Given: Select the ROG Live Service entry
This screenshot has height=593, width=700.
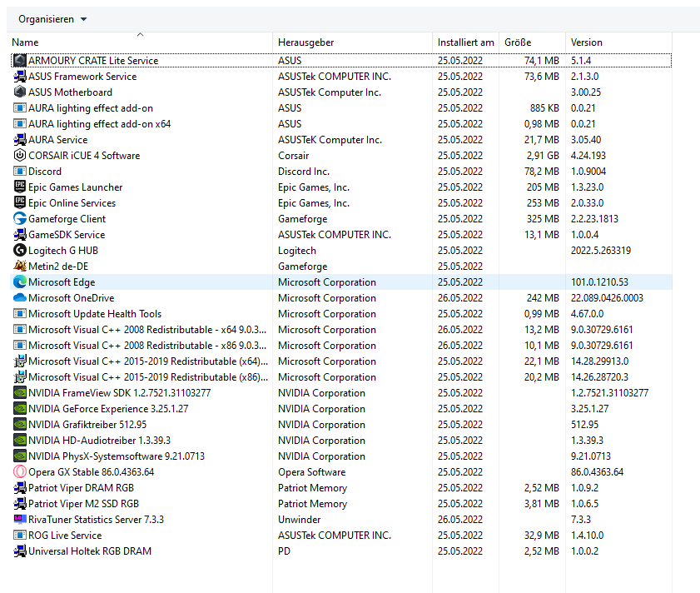Looking at the screenshot, I should click(341, 536).
